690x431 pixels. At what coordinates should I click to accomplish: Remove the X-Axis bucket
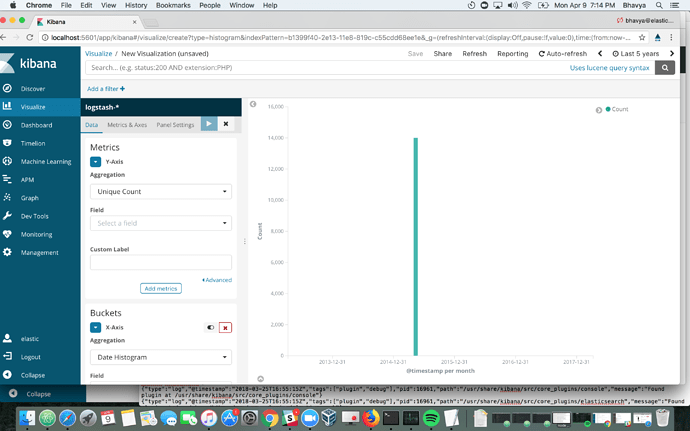click(x=225, y=328)
